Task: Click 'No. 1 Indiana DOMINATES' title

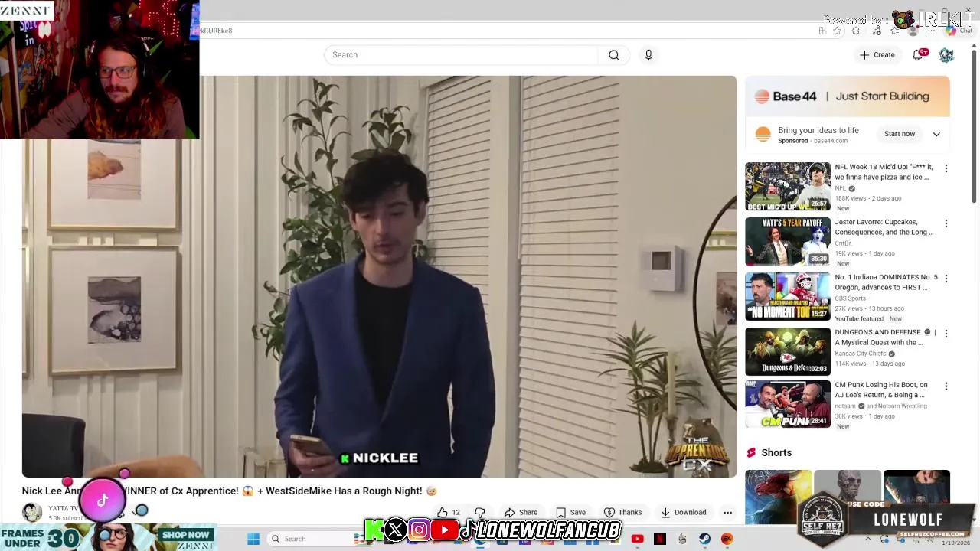Action: coord(886,282)
